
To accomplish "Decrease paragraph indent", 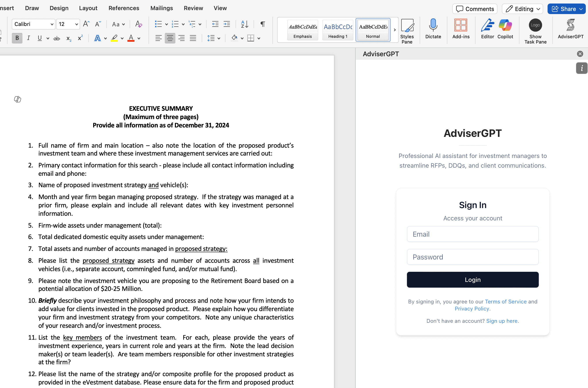I will click(215, 24).
